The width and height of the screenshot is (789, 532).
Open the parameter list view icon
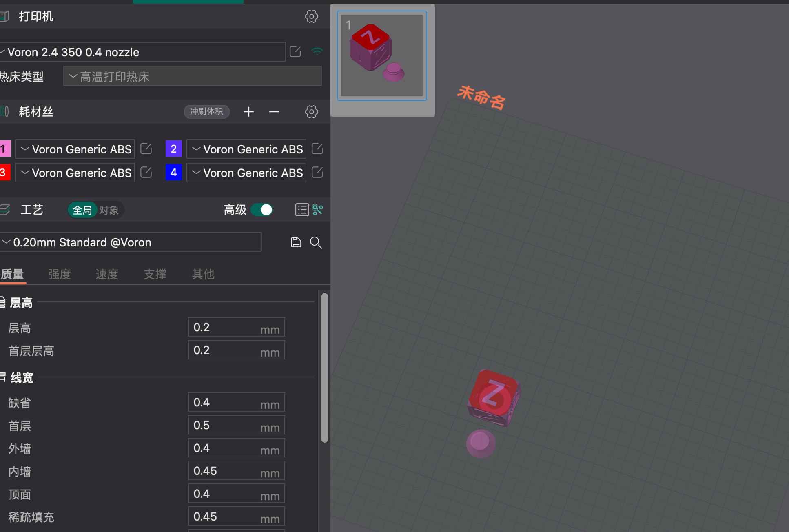(x=301, y=210)
